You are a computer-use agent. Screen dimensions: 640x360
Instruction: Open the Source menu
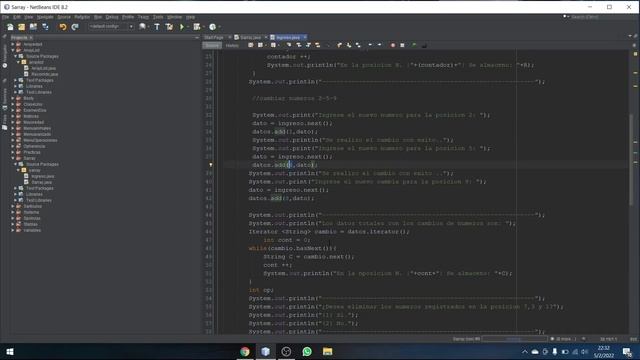64,17
